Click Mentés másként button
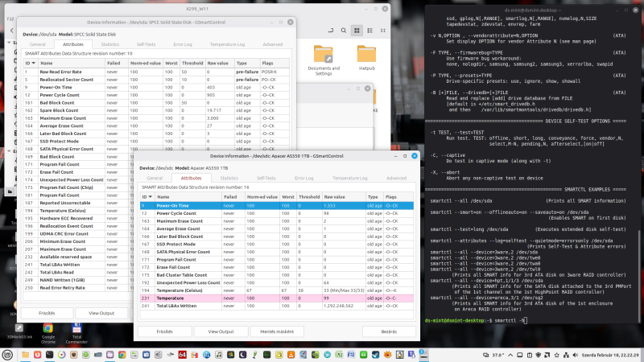The width and height of the screenshot is (644, 362). (277, 331)
